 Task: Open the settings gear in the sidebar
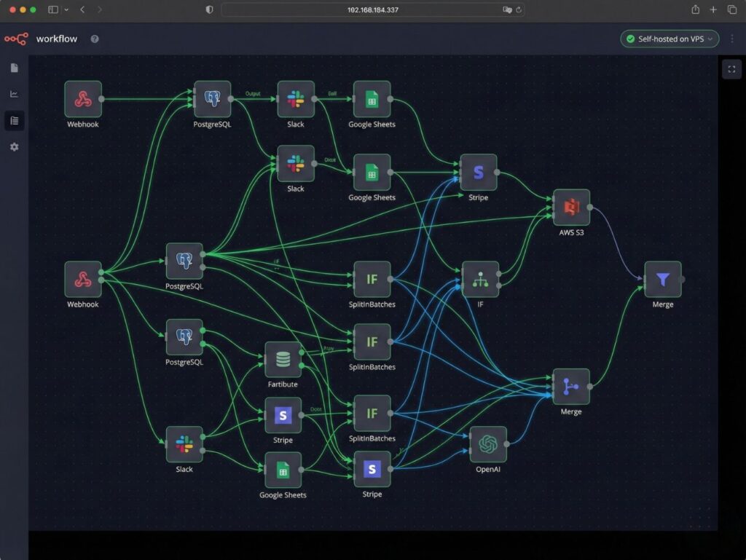(15, 147)
